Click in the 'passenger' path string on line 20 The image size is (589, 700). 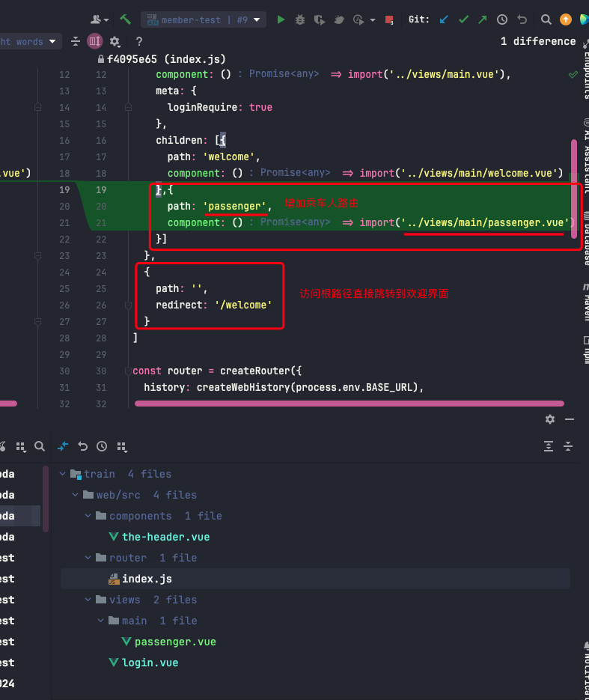point(235,206)
